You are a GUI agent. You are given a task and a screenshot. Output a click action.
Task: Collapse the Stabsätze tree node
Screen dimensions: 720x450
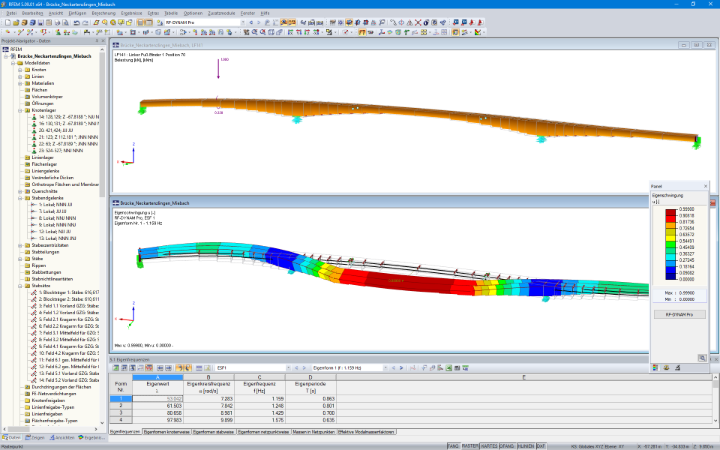(x=20, y=286)
